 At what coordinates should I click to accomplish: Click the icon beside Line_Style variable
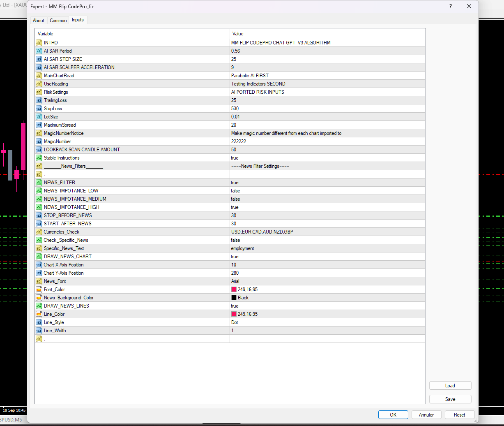point(39,322)
